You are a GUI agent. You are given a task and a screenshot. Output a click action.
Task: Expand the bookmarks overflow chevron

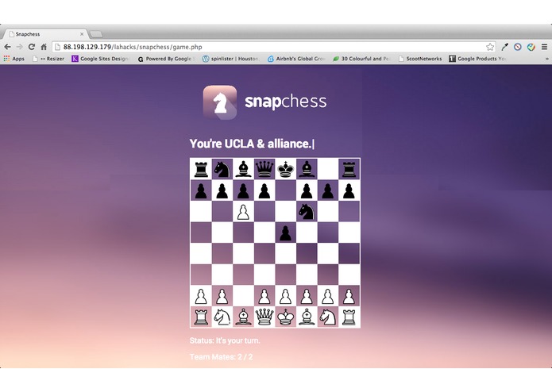click(x=546, y=59)
